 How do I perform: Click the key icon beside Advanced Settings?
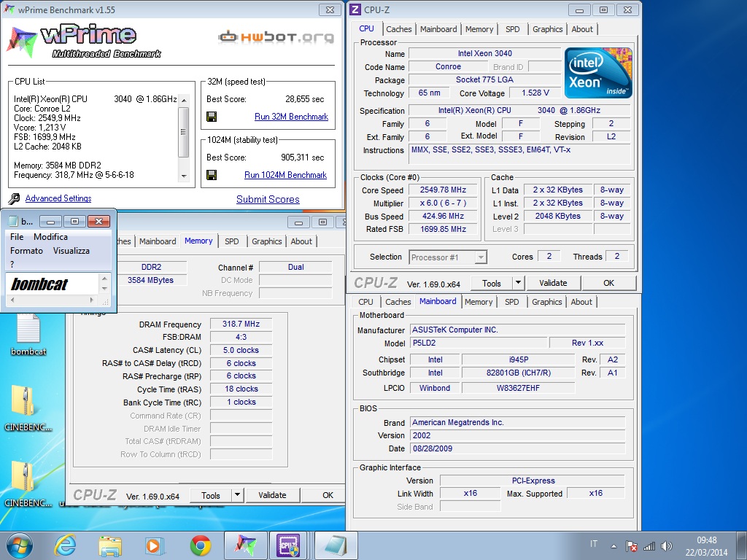(15, 198)
